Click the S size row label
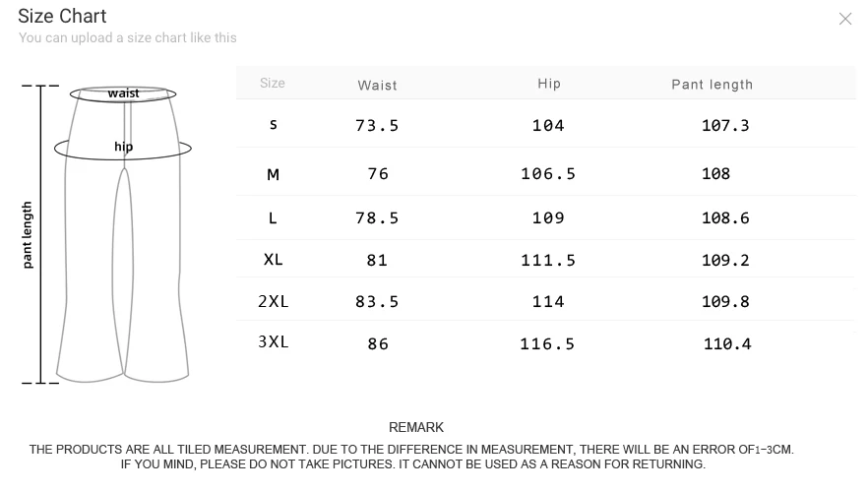The image size is (868, 492). 274,125
